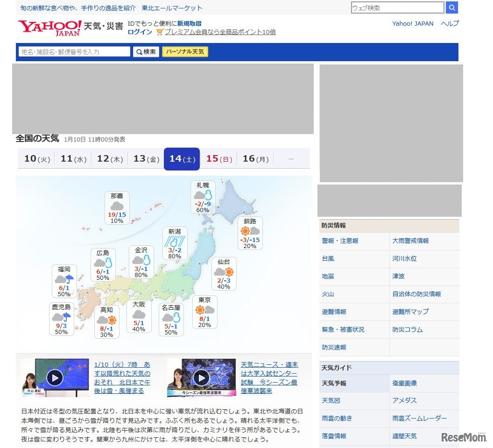Click the Kushiro weather icon
Viewport: 493px width, 448px height.
coord(250,230)
